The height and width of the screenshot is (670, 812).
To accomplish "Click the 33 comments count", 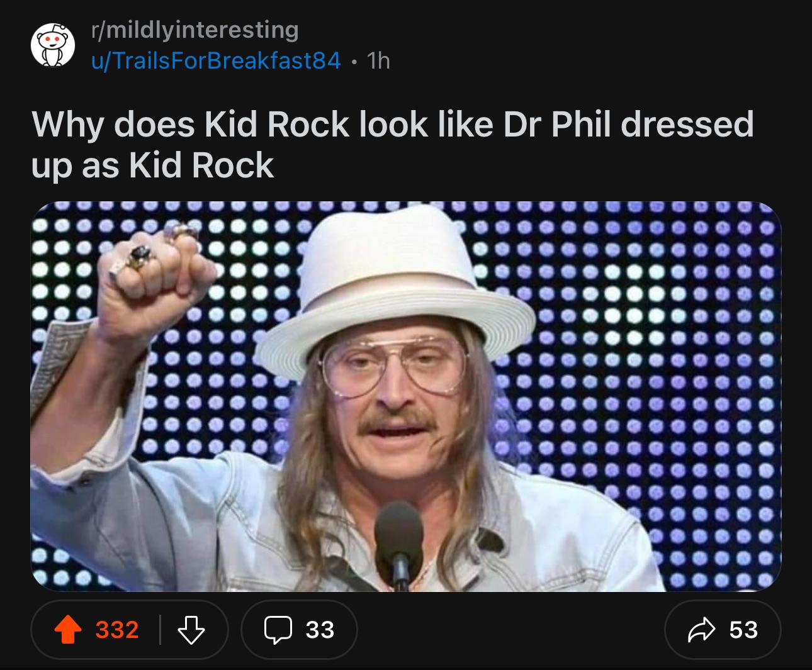I will coord(320,630).
